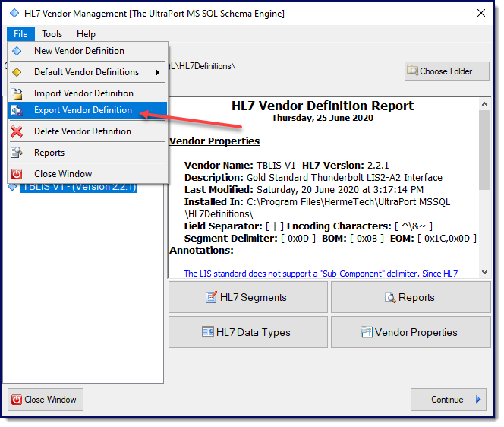Click the HL7 Vendor Definition Report title
The height and width of the screenshot is (427, 504).
coord(323,106)
